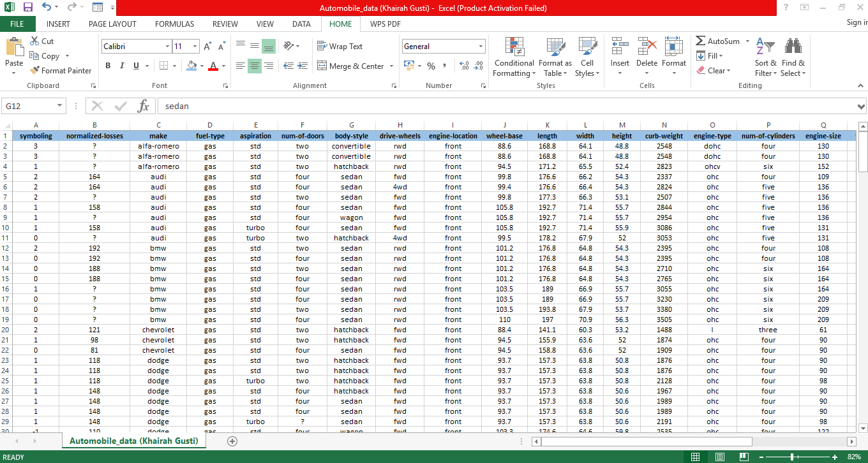Open Sort & Filter options
The image size is (868, 463).
pos(765,57)
